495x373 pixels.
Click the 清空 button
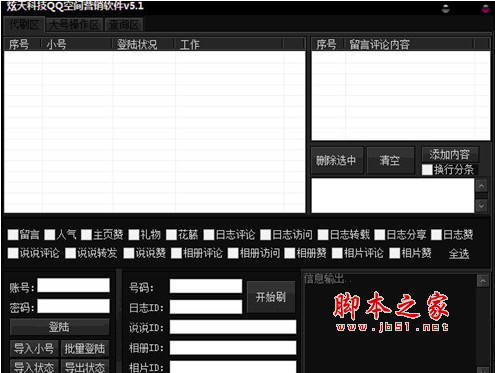(x=390, y=160)
